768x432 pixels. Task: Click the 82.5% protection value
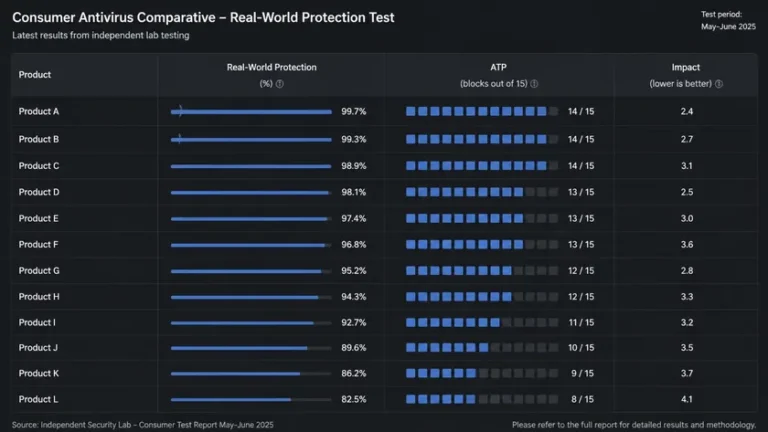click(354, 400)
